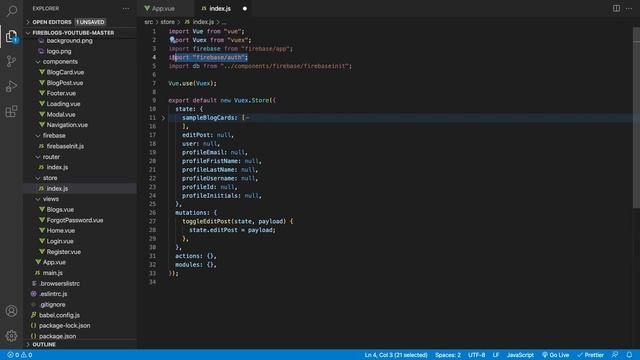Click the index.js breadcrumb

coord(203,22)
